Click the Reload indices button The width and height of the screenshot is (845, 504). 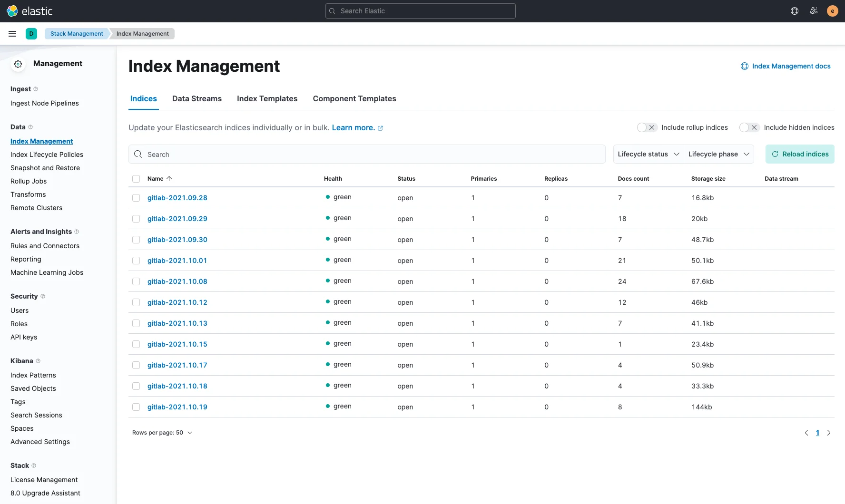coord(800,154)
